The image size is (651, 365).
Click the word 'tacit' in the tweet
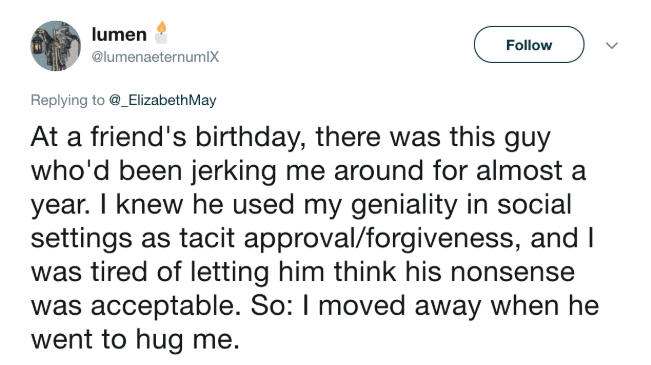click(208, 239)
